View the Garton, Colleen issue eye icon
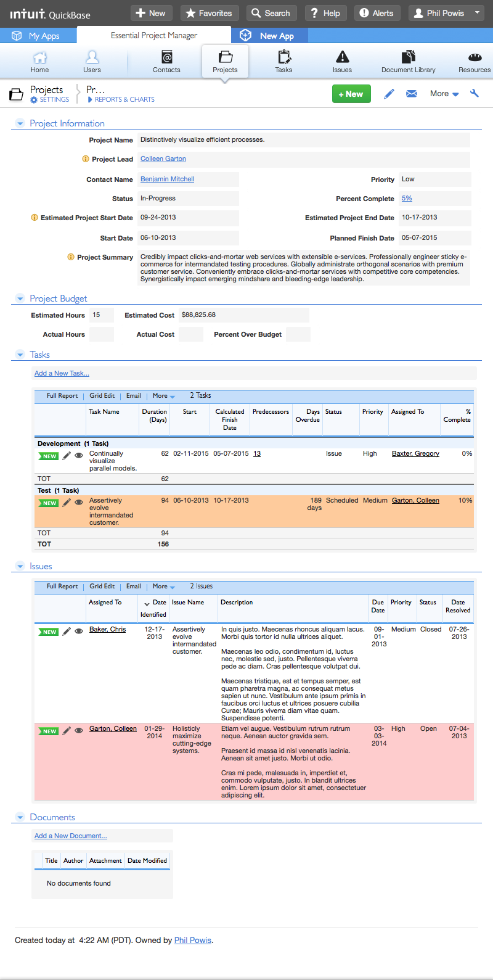The image size is (493, 980). 79,731
